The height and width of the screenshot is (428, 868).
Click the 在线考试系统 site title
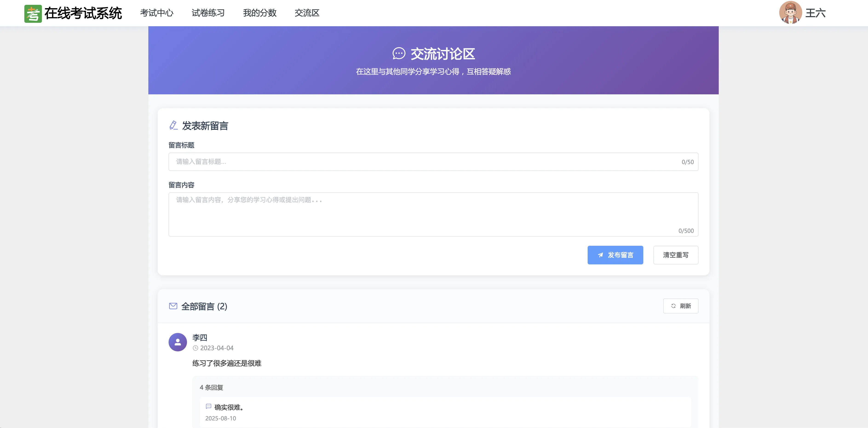pyautogui.click(x=83, y=14)
